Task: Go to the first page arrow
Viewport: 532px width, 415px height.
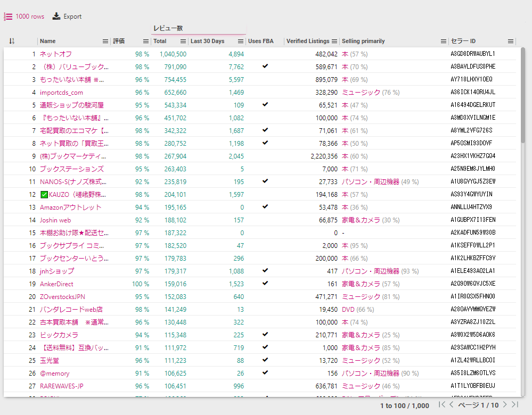Action: [442, 405]
